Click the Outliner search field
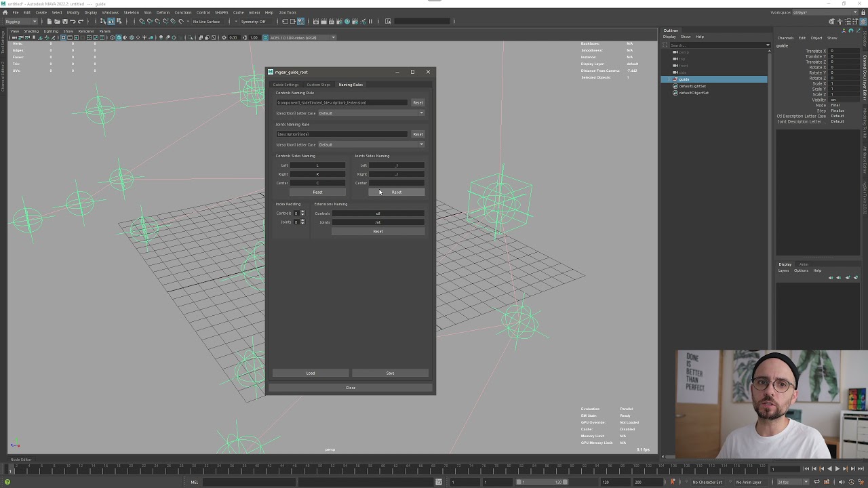This screenshot has height=488, width=868. coord(718,45)
